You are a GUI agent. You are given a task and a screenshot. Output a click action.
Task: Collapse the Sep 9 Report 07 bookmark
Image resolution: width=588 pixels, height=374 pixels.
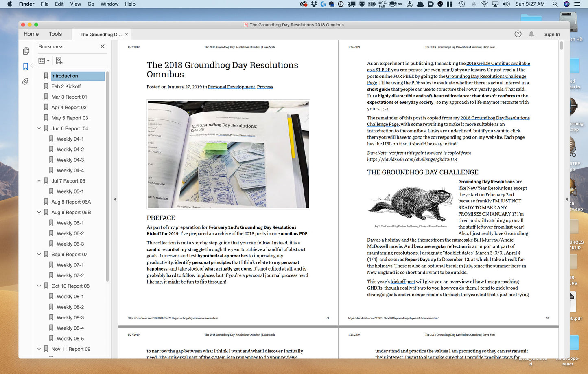coord(39,254)
